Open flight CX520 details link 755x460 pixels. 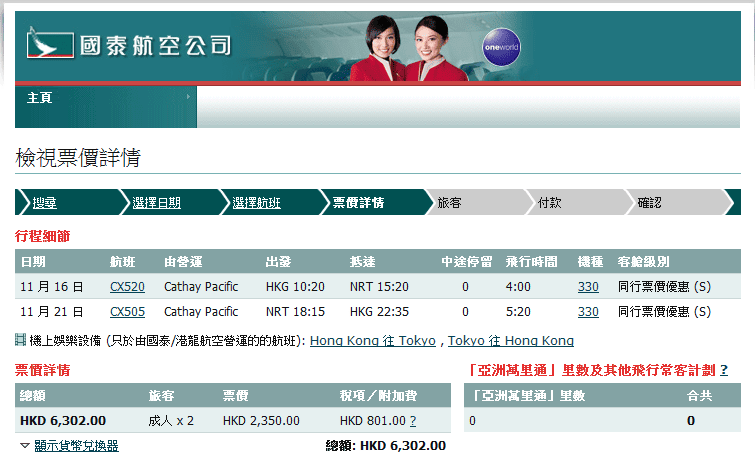(127, 286)
